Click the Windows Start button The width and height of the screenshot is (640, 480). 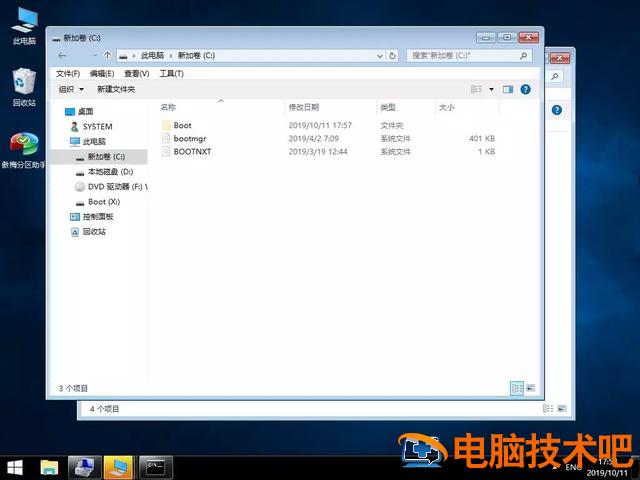(x=15, y=467)
